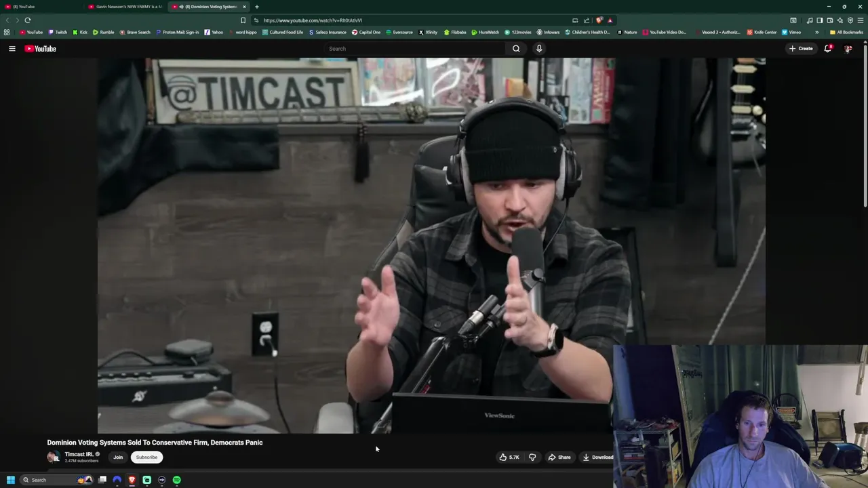Open the Twitch bookmark
Viewport: 868px width, 488px height.
[58, 32]
